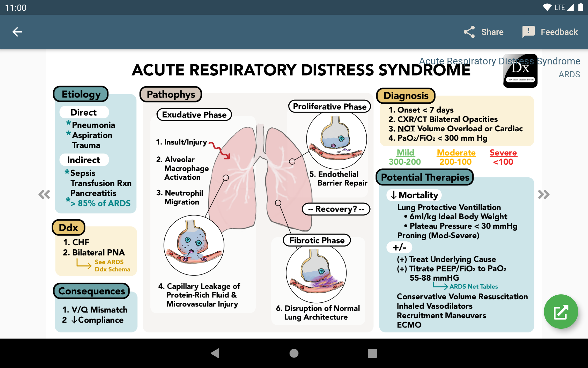This screenshot has width=588, height=368.
Task: Tap the share icon in top bar
Action: point(469,32)
